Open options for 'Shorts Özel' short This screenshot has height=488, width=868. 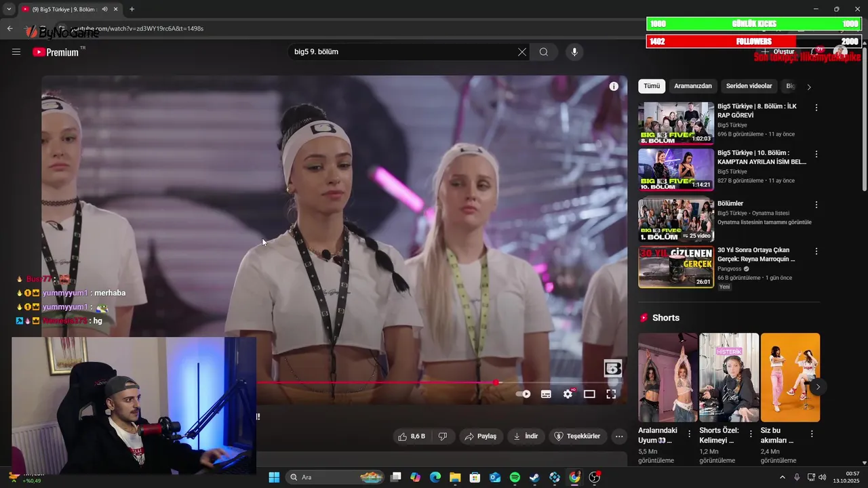751,434
